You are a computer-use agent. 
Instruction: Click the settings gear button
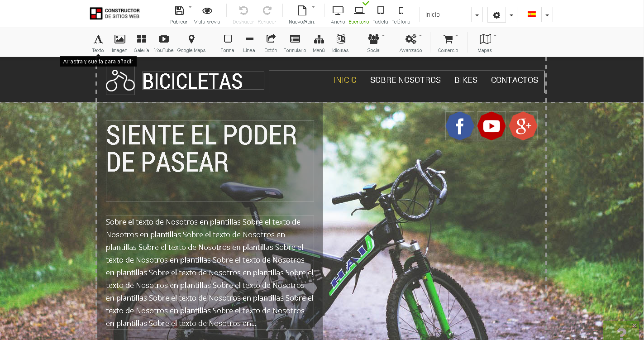[x=496, y=14]
